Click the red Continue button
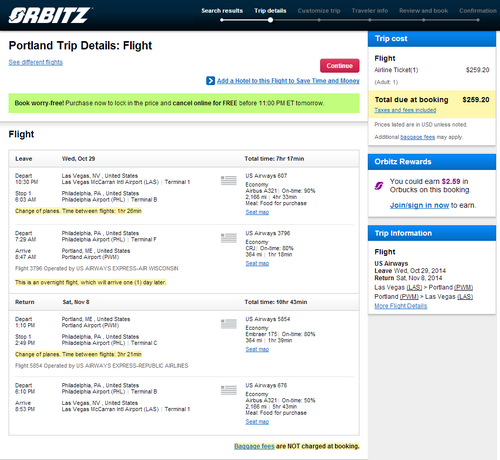This screenshot has width=500, height=460. (x=340, y=66)
